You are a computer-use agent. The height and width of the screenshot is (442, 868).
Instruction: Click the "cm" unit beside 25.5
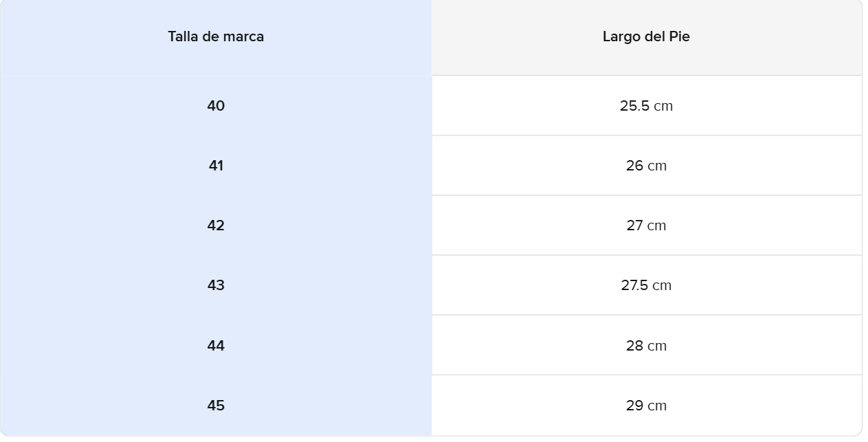pos(663,107)
